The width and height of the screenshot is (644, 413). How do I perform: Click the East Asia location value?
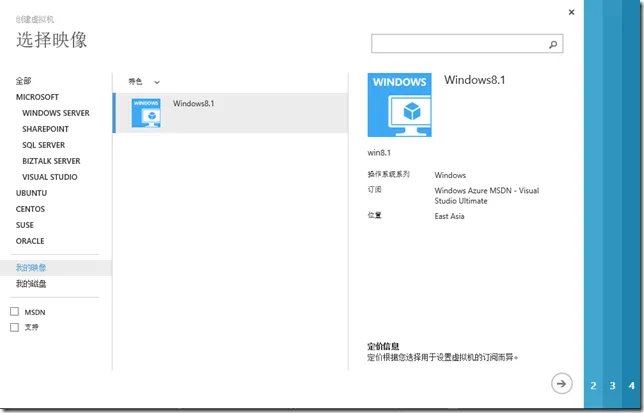tap(449, 216)
